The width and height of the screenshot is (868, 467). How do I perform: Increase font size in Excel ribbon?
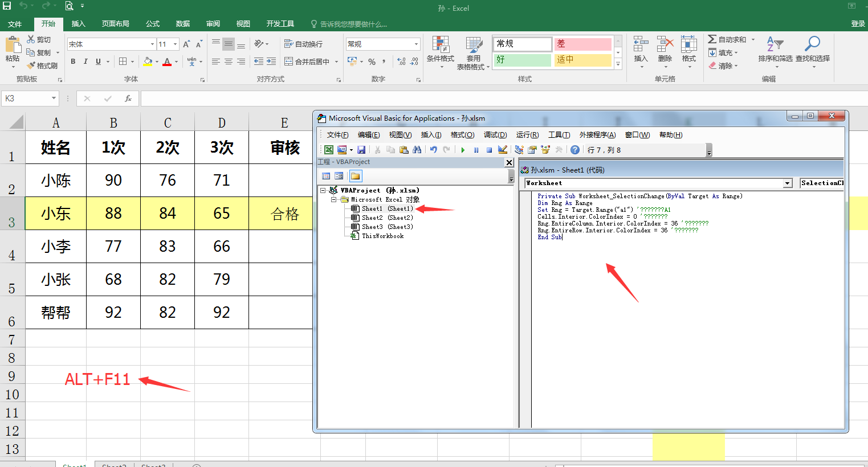click(x=186, y=44)
